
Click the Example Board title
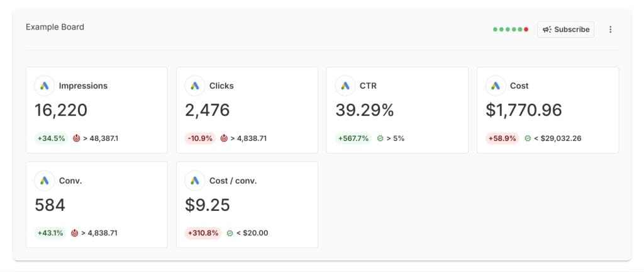click(x=55, y=27)
